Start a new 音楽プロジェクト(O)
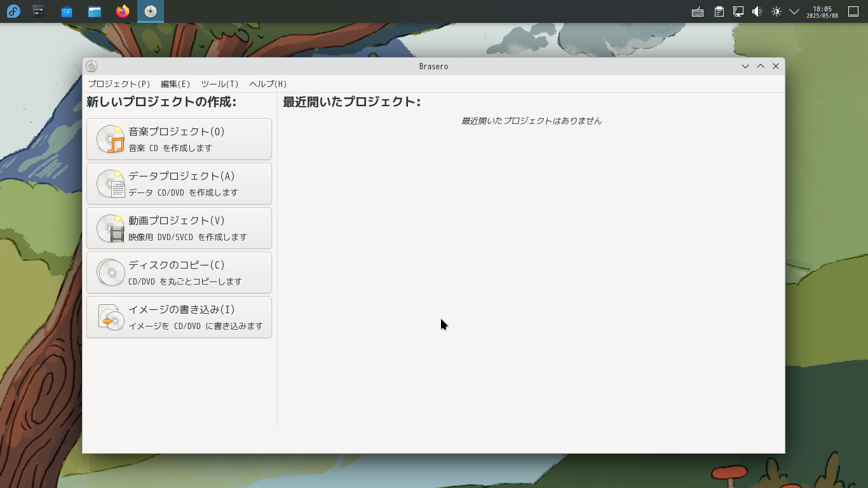This screenshot has height=488, width=868. pos(179,139)
